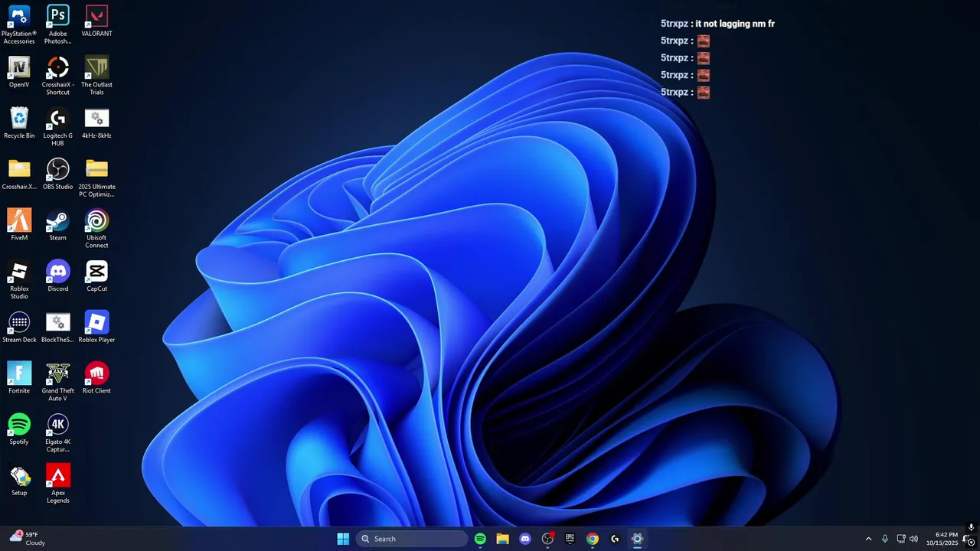
Task: Select the FiveM desktop shortcut
Action: click(x=19, y=225)
